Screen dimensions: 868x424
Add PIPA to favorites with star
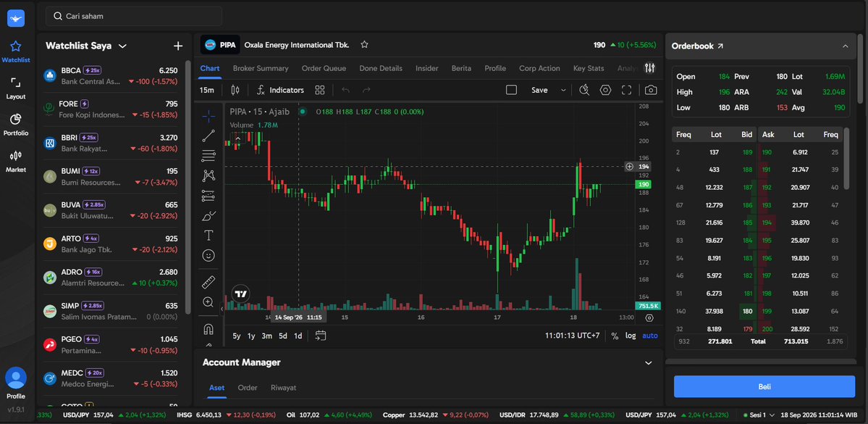coord(364,45)
